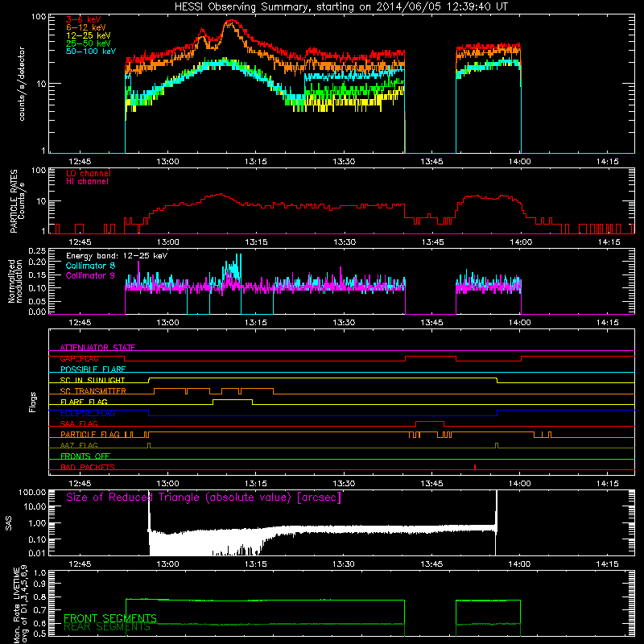
Task: Click the 13:45 tick in the SAS plot
Action: [431, 564]
